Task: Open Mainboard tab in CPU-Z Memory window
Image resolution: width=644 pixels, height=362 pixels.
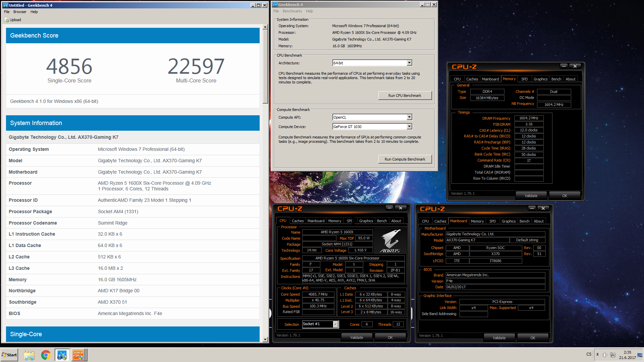Action: coord(490,79)
